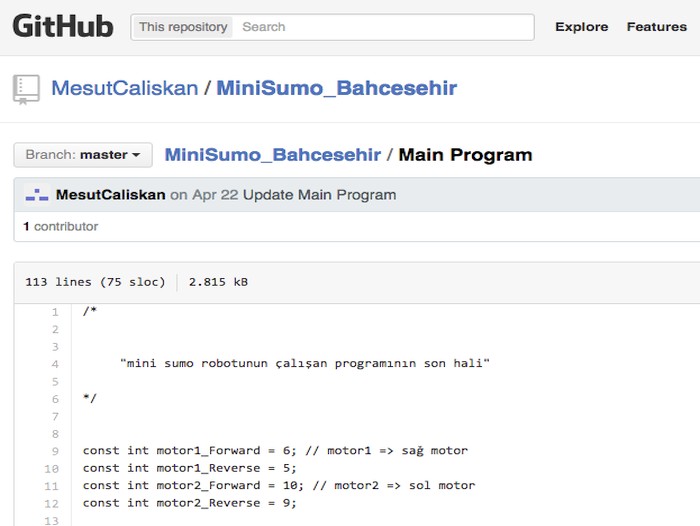Click the GitHub logo
Image resolution: width=700 pixels, height=526 pixels.
[x=63, y=26]
